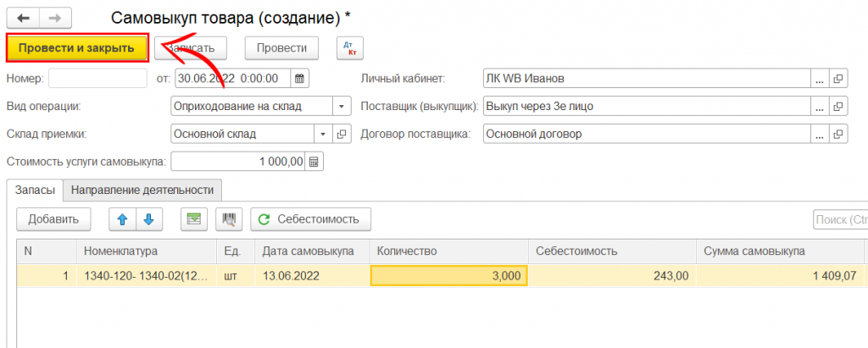Viewport: 868px width, 348px height.
Task: Click the Номер input field
Action: pos(97,79)
